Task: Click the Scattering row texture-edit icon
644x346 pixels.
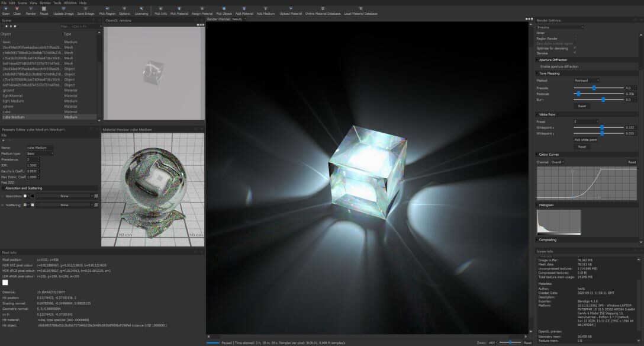Action: click(x=96, y=204)
